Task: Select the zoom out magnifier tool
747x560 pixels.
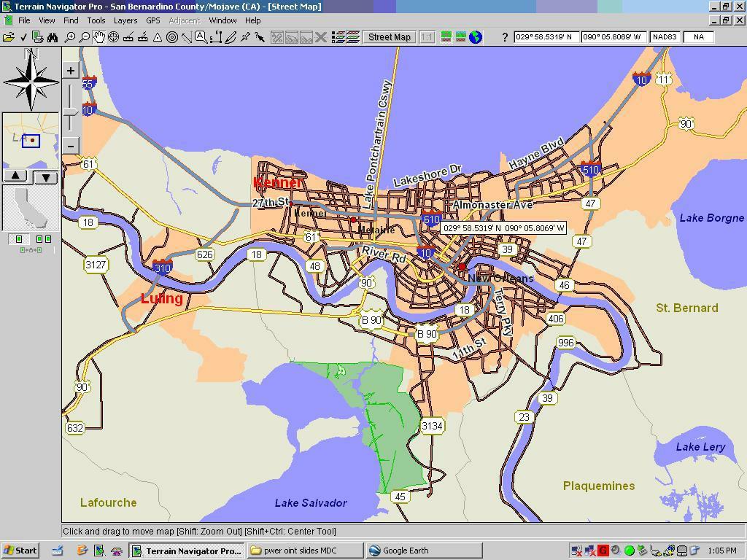Action: point(85,37)
